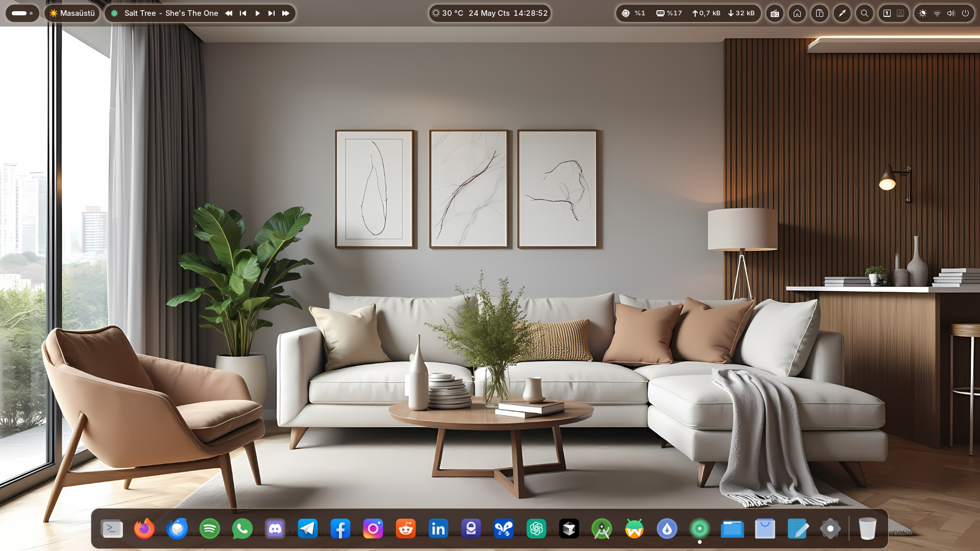Open the date and weather menu
The height and width of the screenshot is (551, 980).
pos(489,13)
